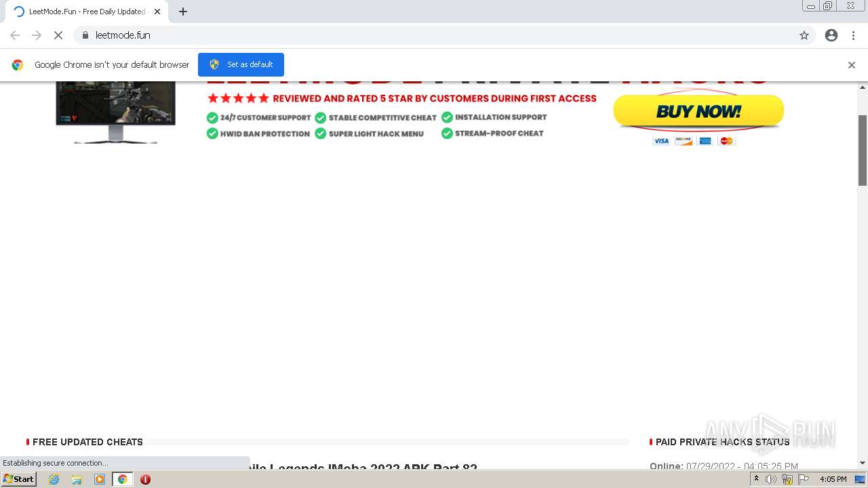
Task: Close the LeetMode.Fun tab
Action: tap(157, 12)
